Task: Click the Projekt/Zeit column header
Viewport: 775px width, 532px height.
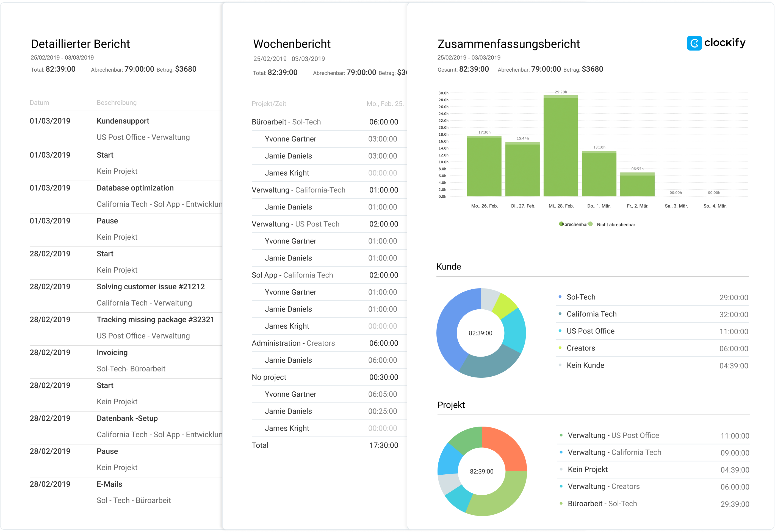Action: [269, 104]
